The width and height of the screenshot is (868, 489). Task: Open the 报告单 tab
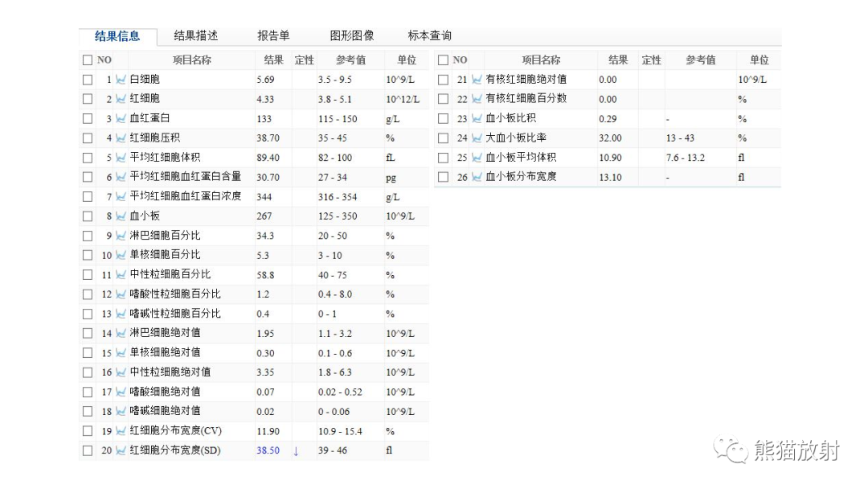point(273,36)
